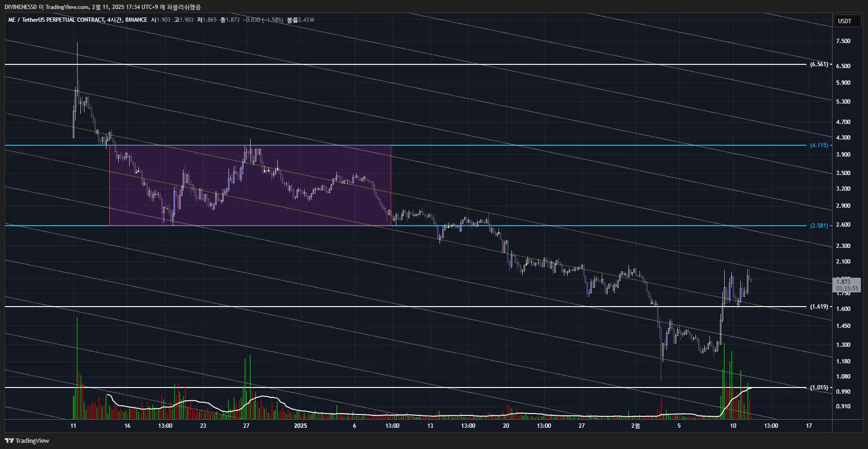Click the time axis label 10
The width and height of the screenshot is (868, 449).
[x=733, y=426]
